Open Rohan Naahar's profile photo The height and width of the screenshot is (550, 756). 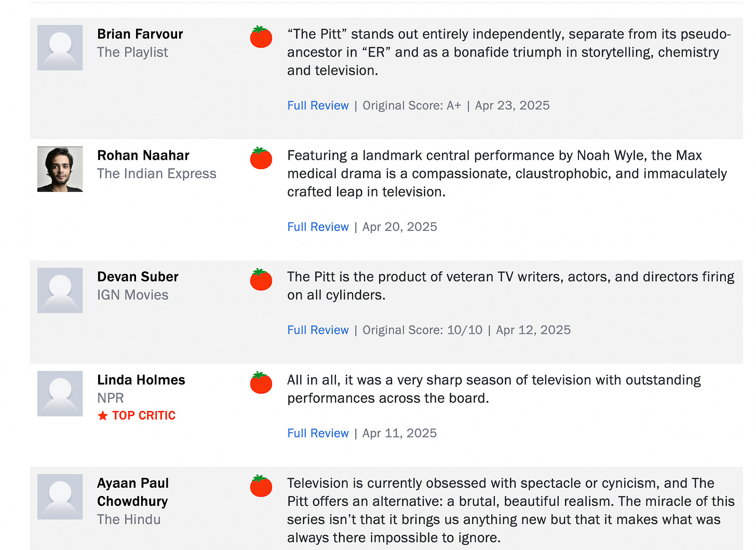point(60,169)
